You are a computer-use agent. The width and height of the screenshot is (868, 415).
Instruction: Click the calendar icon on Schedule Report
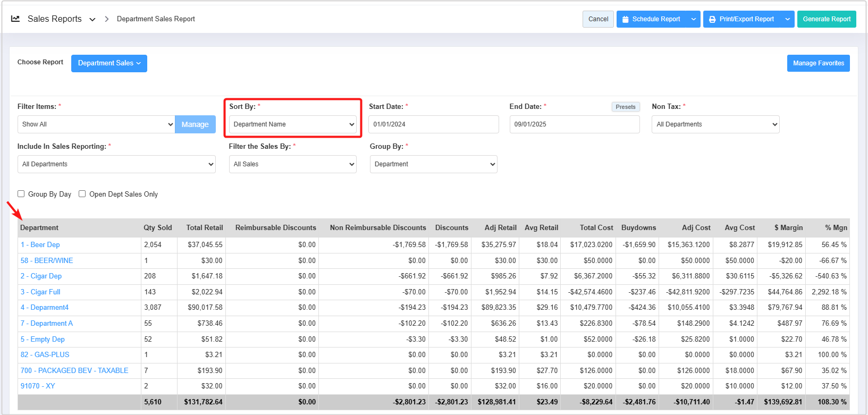(x=626, y=19)
